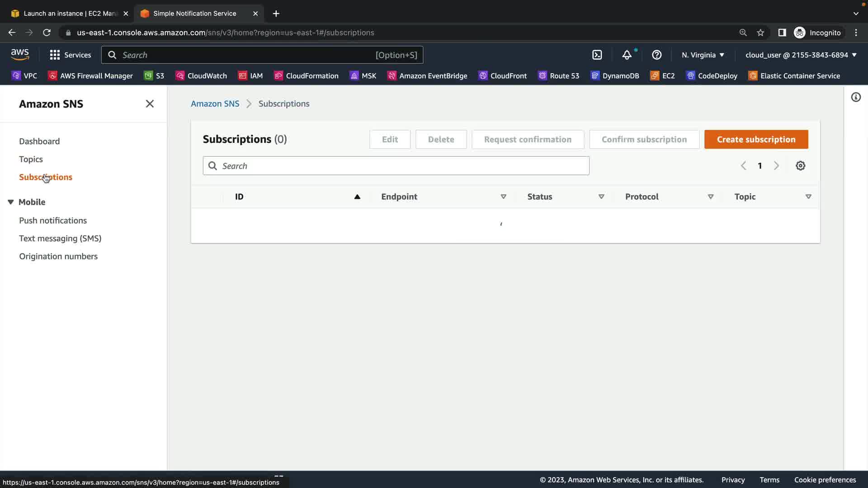
Task: Expand the N. Virginia region dropdown
Action: click(703, 55)
